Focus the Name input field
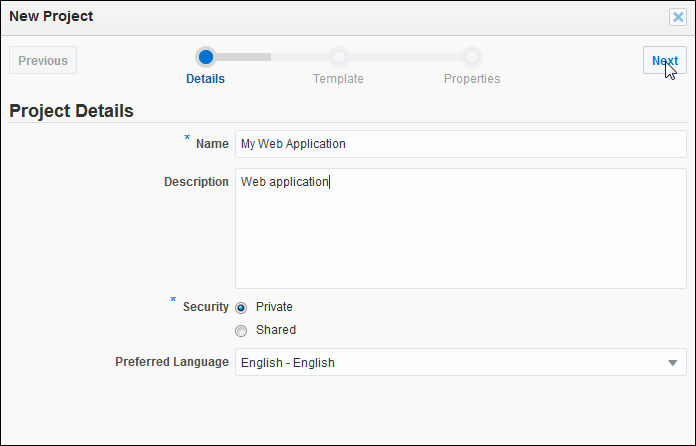The height and width of the screenshot is (446, 696). [460, 144]
